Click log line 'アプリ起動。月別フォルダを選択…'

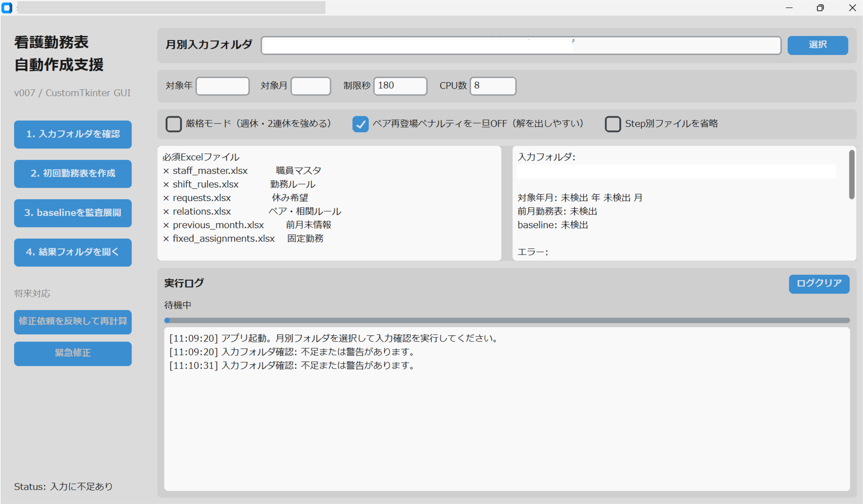pos(334,338)
